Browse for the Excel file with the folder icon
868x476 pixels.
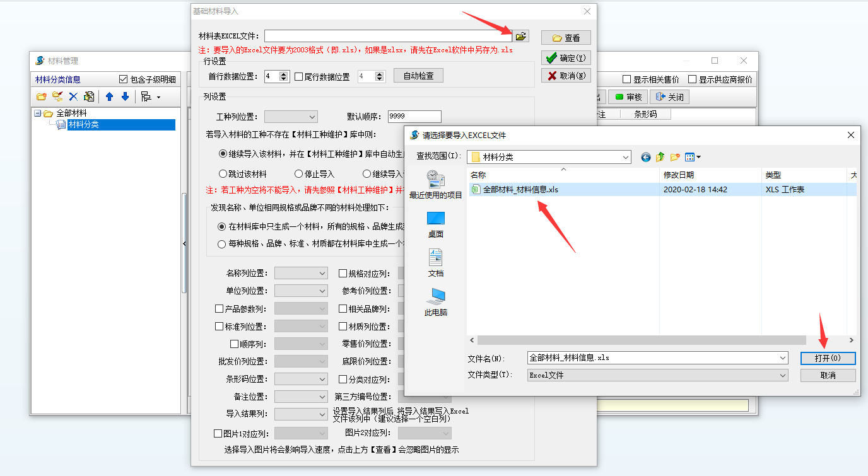[520, 36]
